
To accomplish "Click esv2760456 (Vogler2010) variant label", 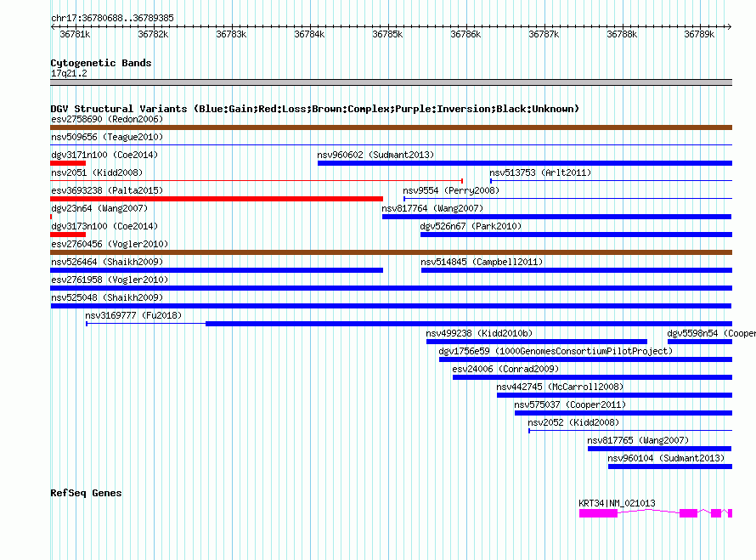I will 110,244.
